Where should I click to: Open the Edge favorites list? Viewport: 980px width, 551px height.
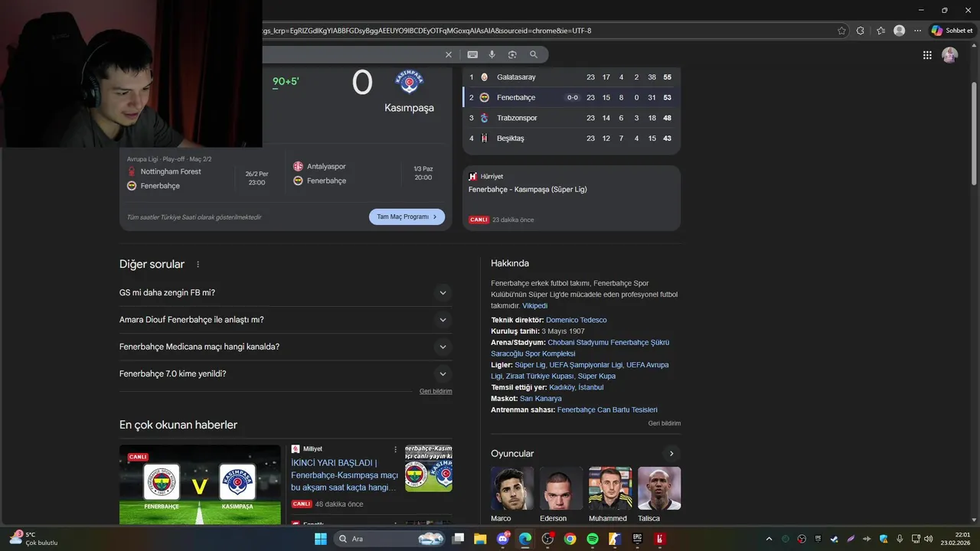coord(880,31)
